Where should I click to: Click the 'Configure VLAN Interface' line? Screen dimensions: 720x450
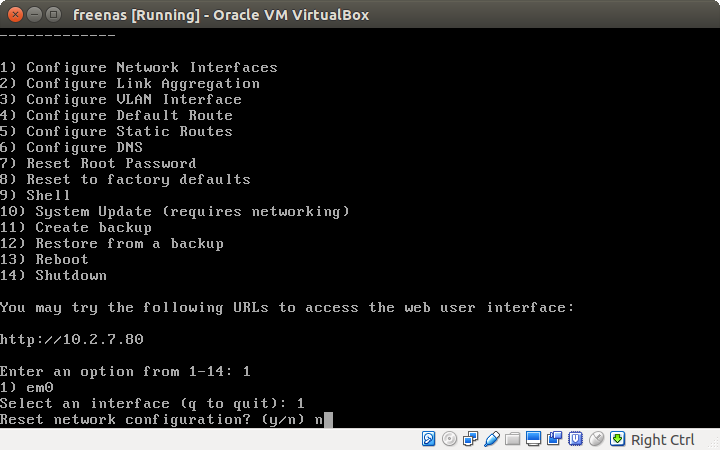121,100
